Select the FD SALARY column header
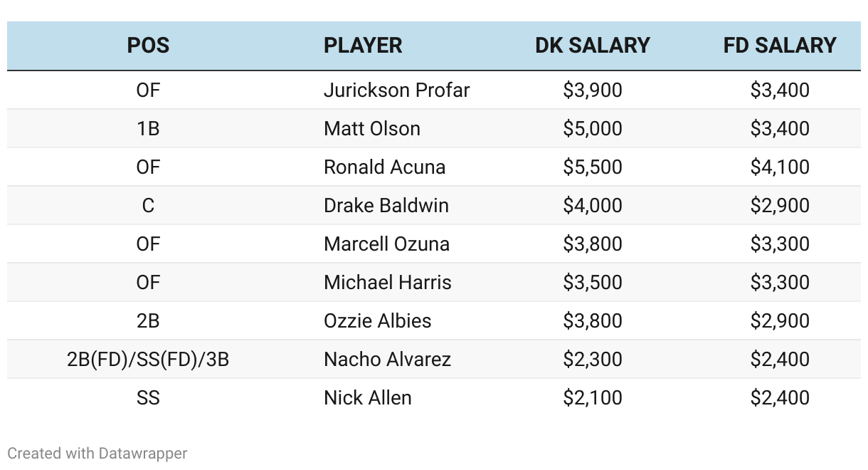The height and width of the screenshot is (470, 868). (780, 46)
